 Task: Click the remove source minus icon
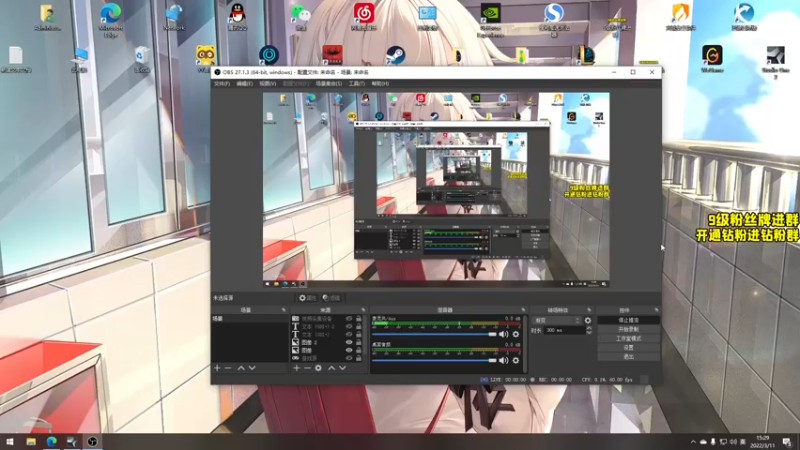(307, 368)
